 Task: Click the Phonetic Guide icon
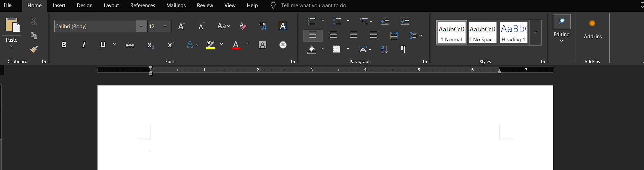click(x=263, y=26)
